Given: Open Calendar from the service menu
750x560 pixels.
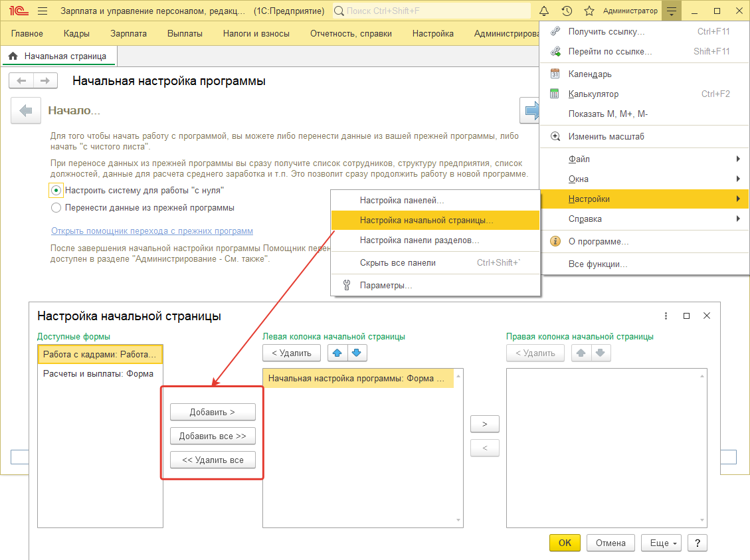Looking at the screenshot, I should coord(590,74).
